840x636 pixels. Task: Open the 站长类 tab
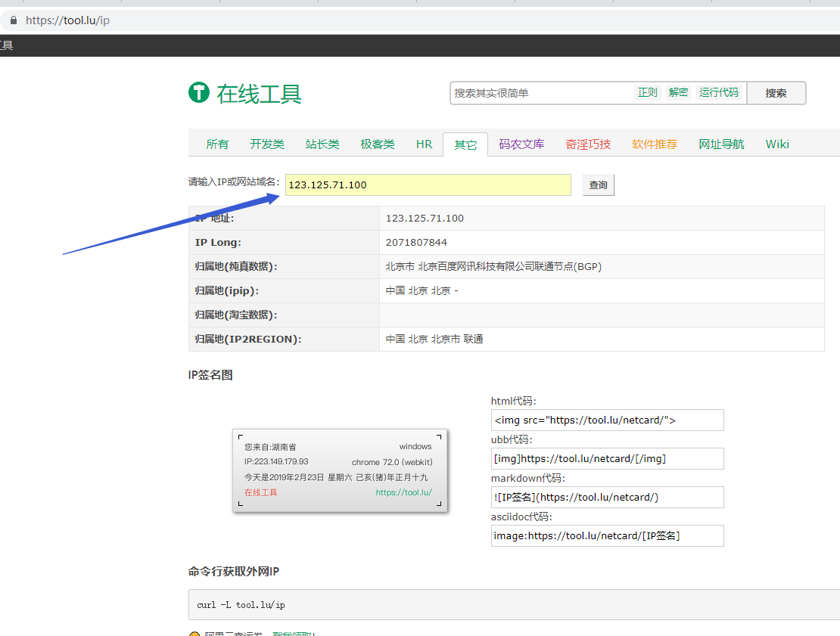(322, 144)
